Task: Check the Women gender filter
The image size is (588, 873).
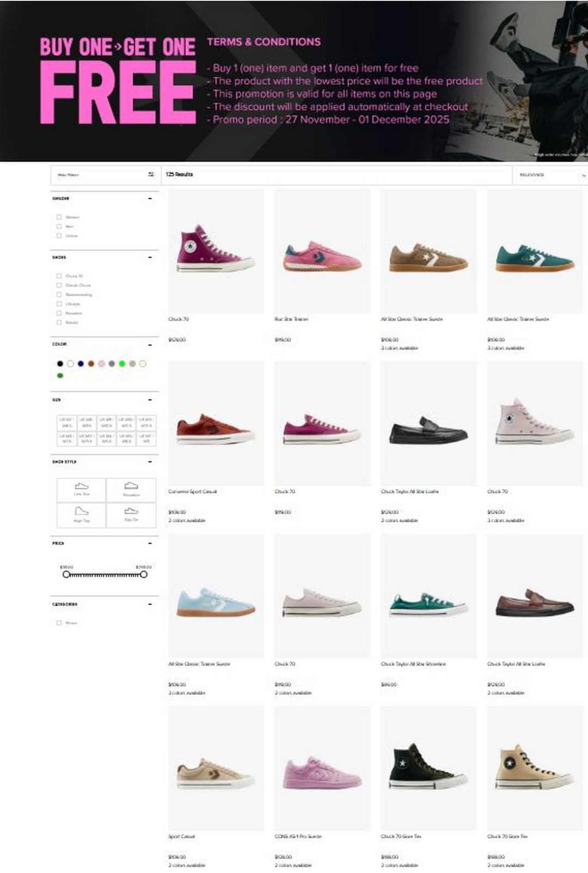Action: (x=59, y=217)
